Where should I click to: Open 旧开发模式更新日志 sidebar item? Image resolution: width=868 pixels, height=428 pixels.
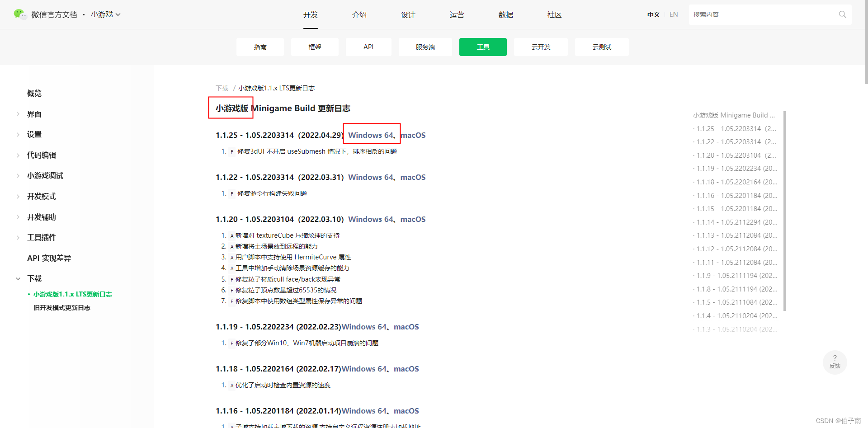point(62,308)
